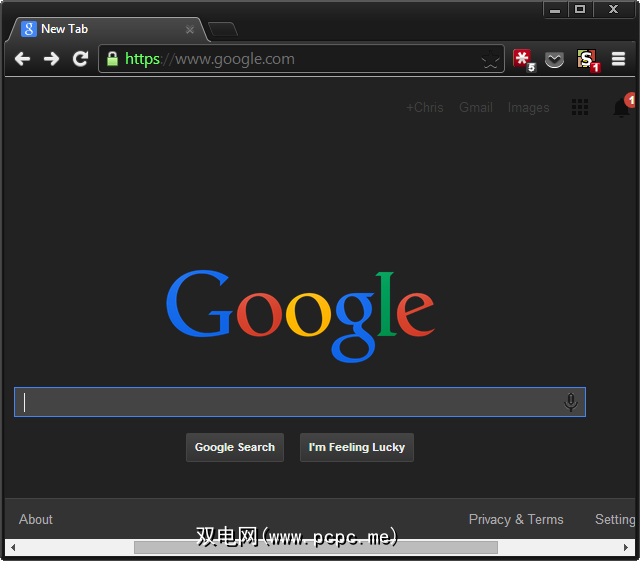
Task: Bookmark this page with the star icon
Action: click(x=490, y=60)
